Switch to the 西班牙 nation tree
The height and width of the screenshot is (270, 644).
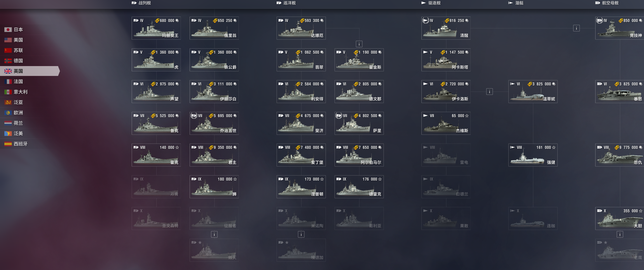tap(16, 144)
